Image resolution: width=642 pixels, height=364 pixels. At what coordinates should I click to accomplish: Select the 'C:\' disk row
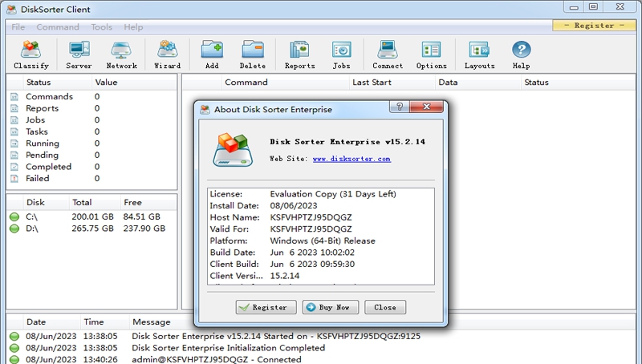91,216
